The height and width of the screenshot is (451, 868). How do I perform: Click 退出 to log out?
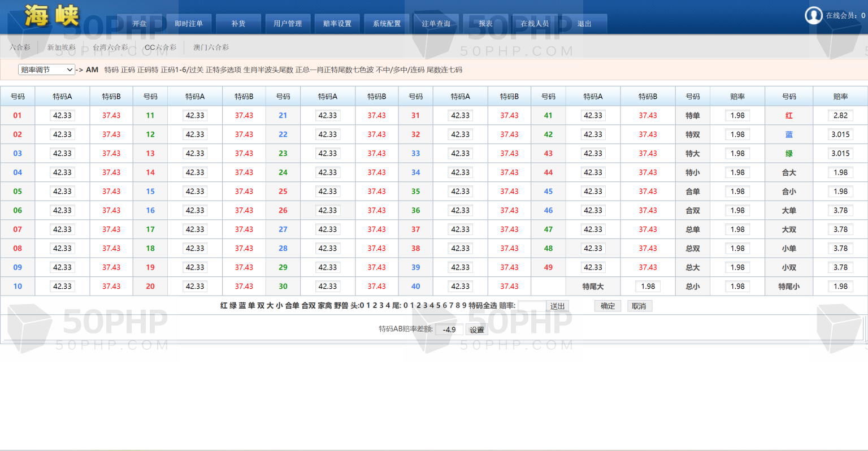point(584,24)
